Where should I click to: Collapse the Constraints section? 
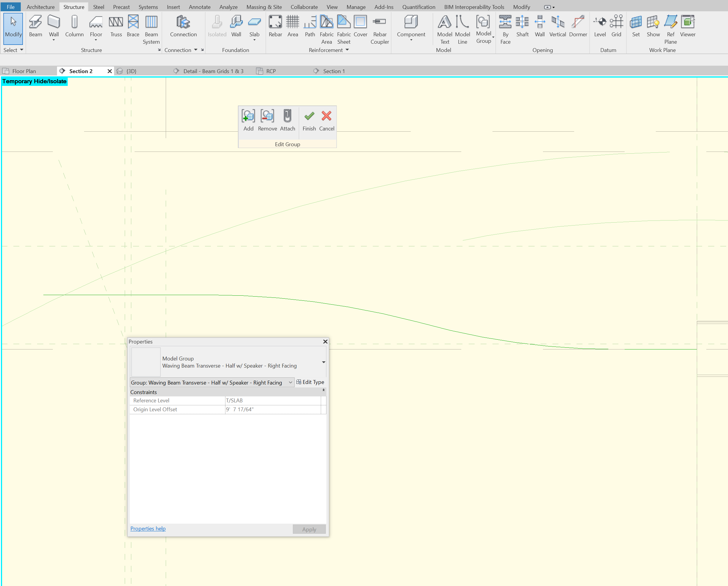click(323, 390)
